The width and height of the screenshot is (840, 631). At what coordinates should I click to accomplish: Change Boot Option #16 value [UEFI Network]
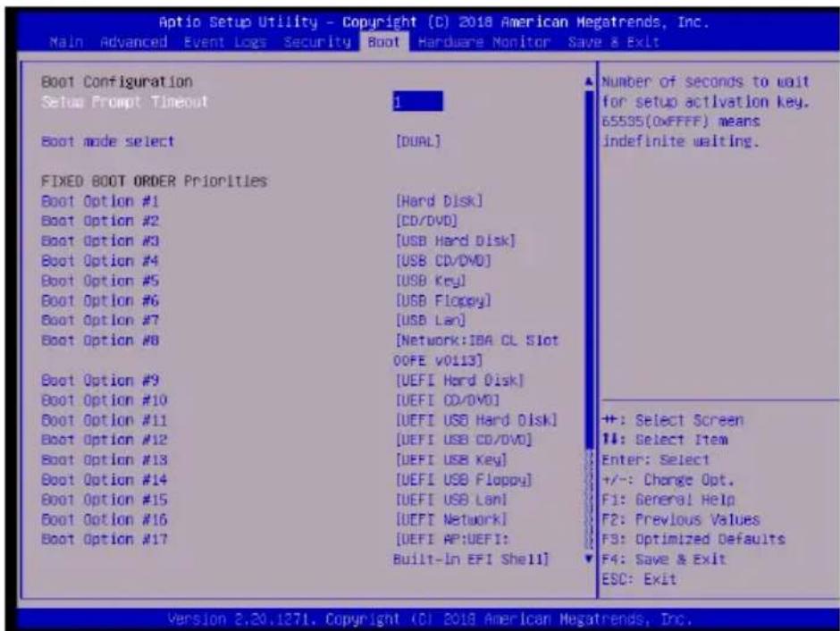click(451, 519)
